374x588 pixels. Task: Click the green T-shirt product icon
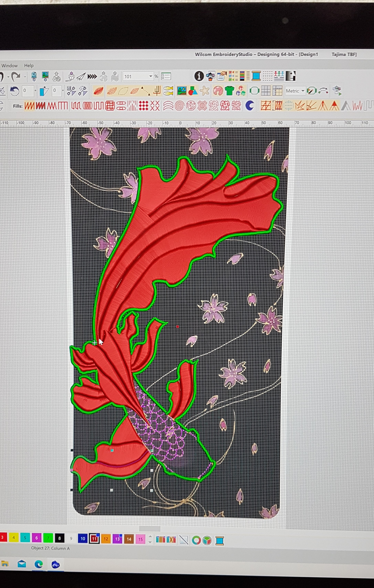point(229,91)
